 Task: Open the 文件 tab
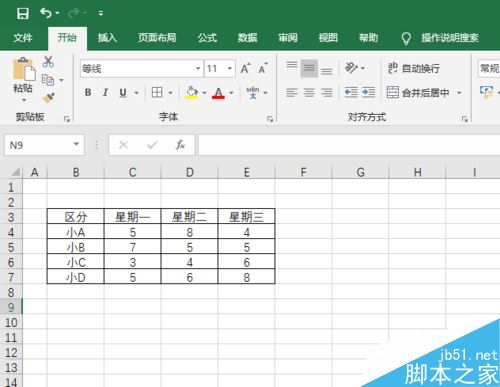click(23, 38)
